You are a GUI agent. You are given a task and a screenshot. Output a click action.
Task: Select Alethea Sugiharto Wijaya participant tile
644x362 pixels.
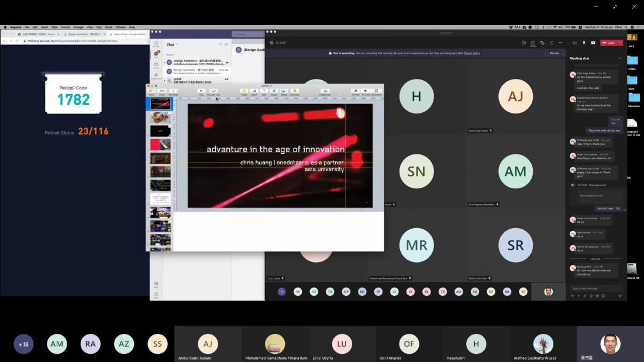click(x=543, y=344)
